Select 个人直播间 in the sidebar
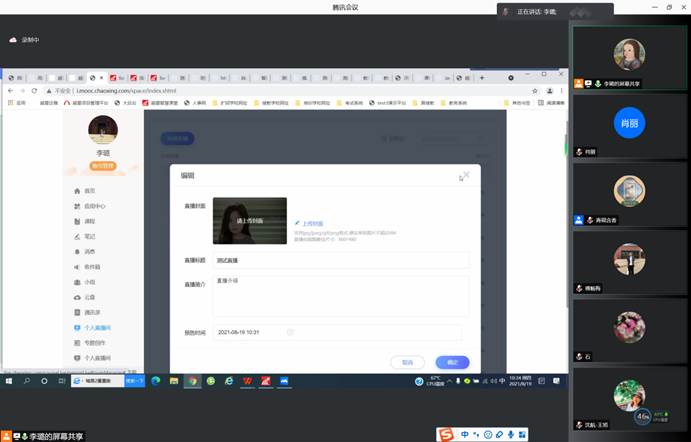 point(96,327)
